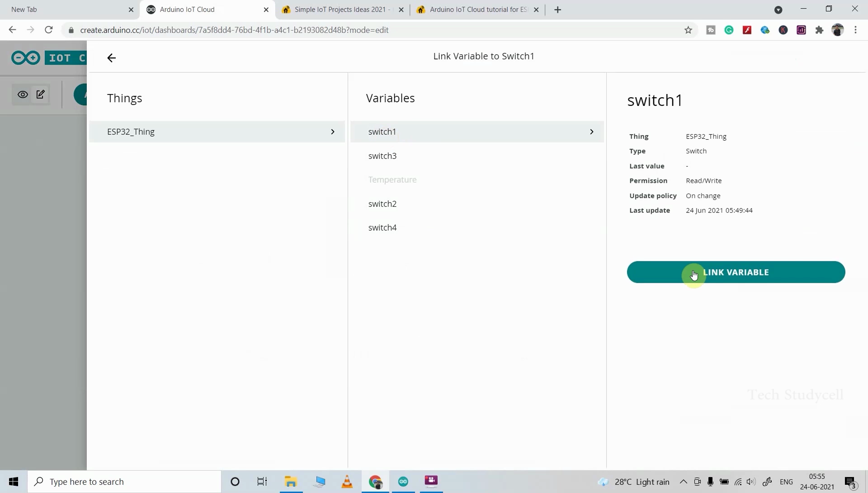Image resolution: width=868 pixels, height=493 pixels.
Task: Expand the switch1 variable chevron
Action: 591,132
